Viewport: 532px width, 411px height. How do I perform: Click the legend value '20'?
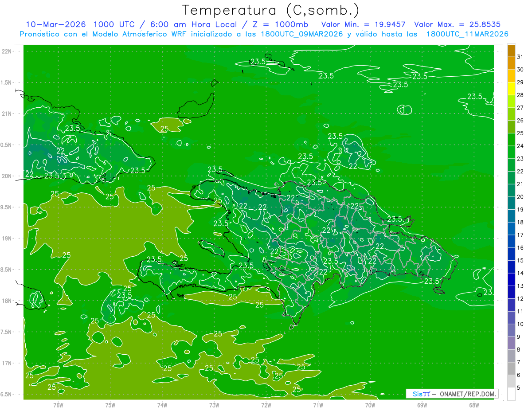pos(520,197)
